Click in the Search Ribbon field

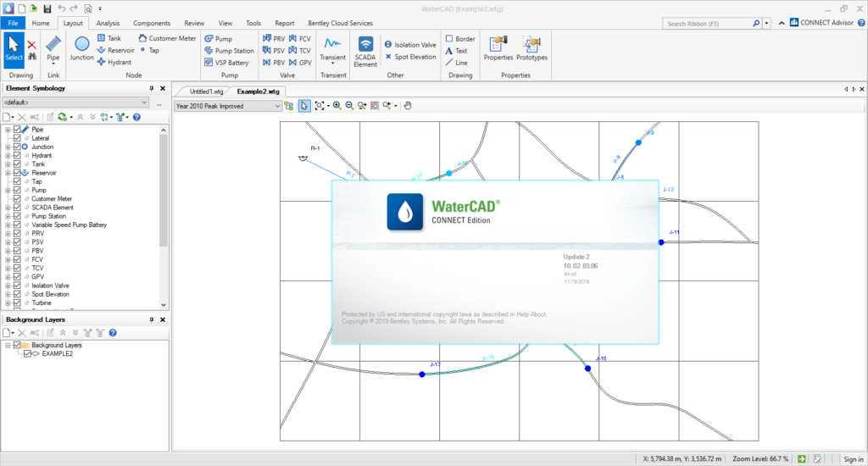coord(708,24)
